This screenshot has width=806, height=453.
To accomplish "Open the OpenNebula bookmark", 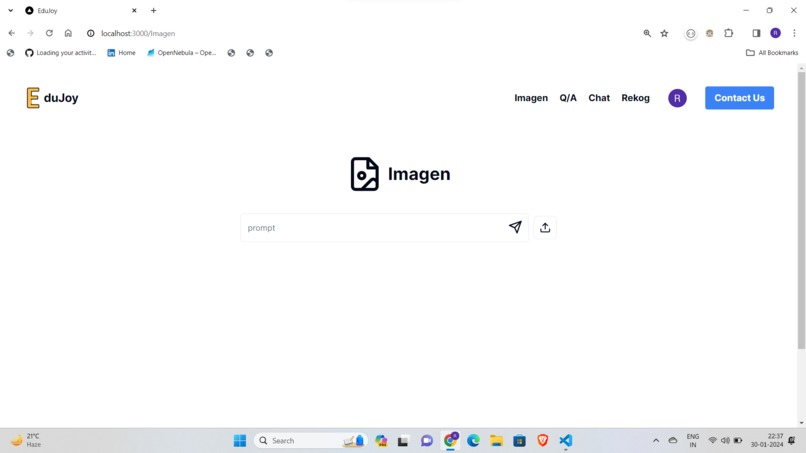I will pyautogui.click(x=181, y=52).
